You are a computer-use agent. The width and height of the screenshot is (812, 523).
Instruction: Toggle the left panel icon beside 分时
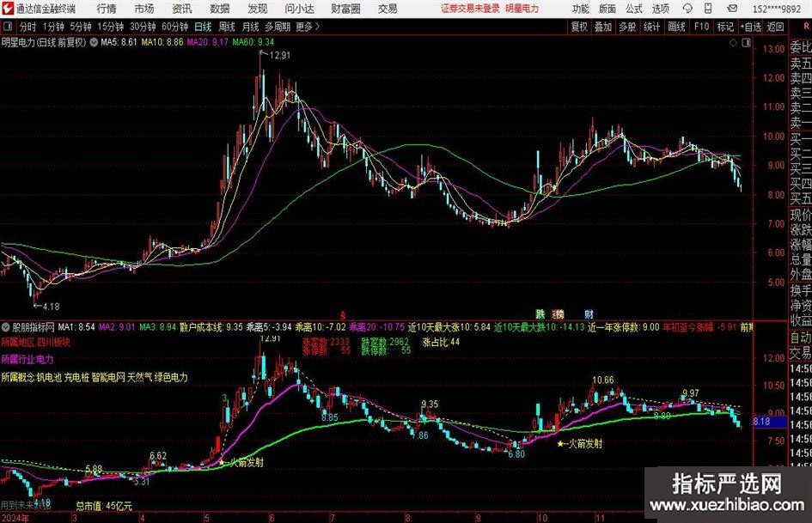[x=8, y=27]
